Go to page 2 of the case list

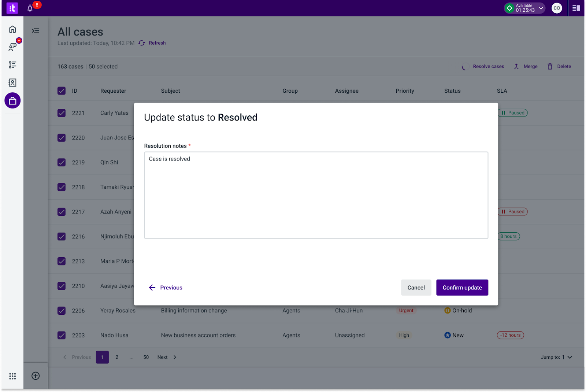[117, 357]
